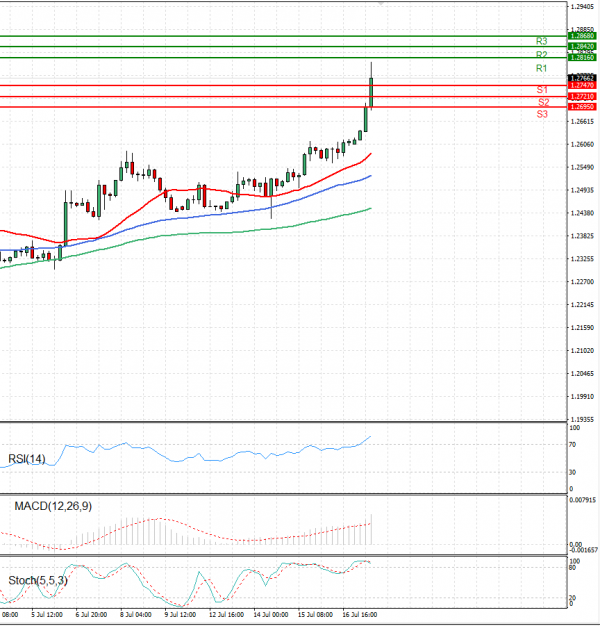Select the R1 resistance label

541,68
